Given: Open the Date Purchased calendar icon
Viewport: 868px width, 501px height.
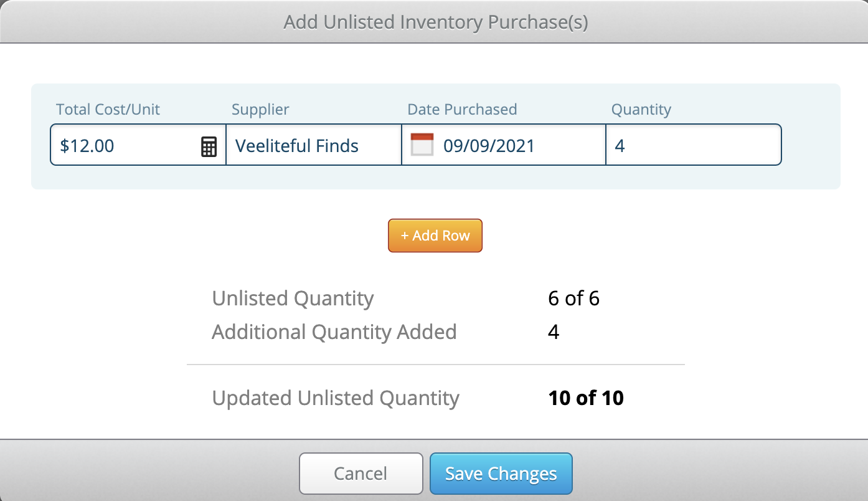Looking at the screenshot, I should click(x=422, y=145).
